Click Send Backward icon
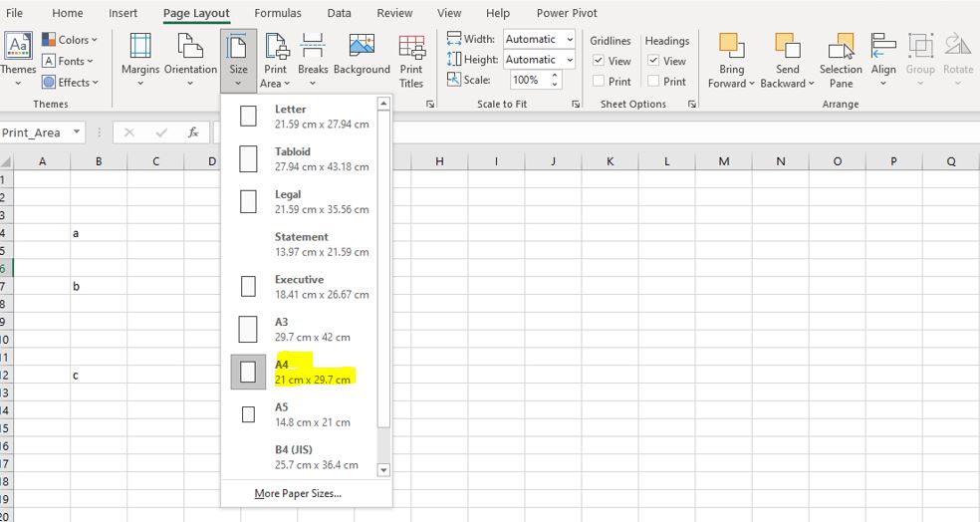 pos(788,46)
